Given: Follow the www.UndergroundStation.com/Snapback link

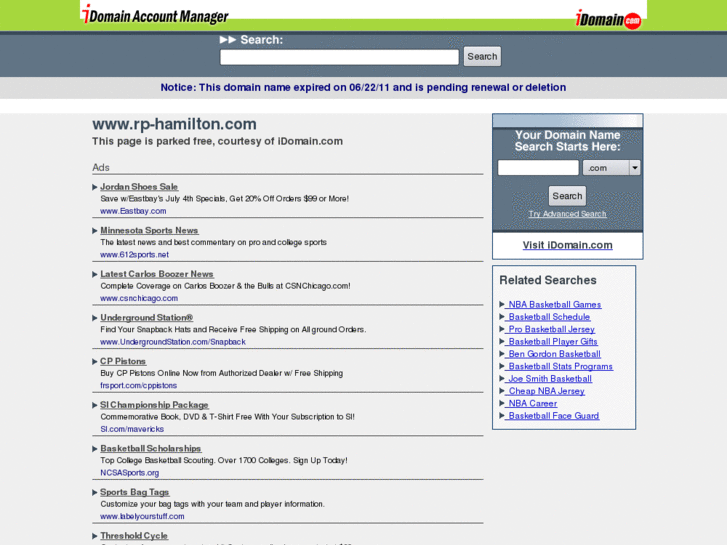Looking at the screenshot, I should [x=173, y=342].
